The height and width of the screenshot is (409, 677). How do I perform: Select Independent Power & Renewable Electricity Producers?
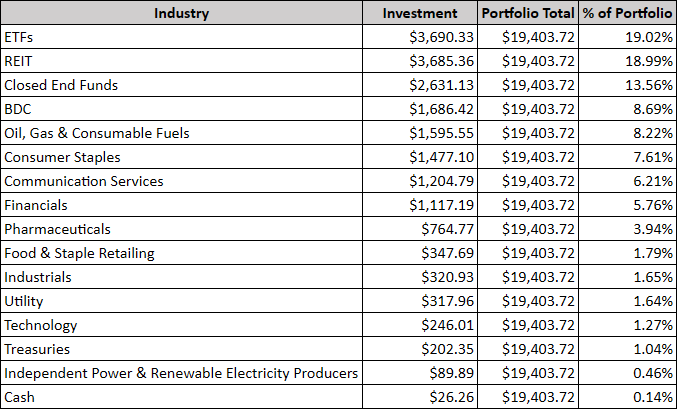181,373
